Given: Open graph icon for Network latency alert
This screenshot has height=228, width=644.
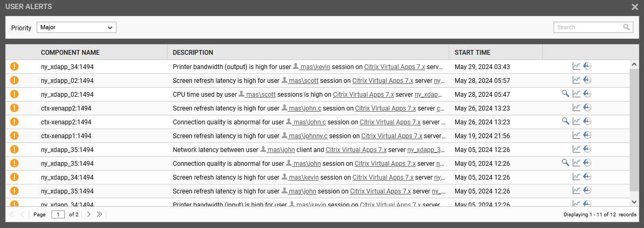Looking at the screenshot, I should (x=576, y=149).
